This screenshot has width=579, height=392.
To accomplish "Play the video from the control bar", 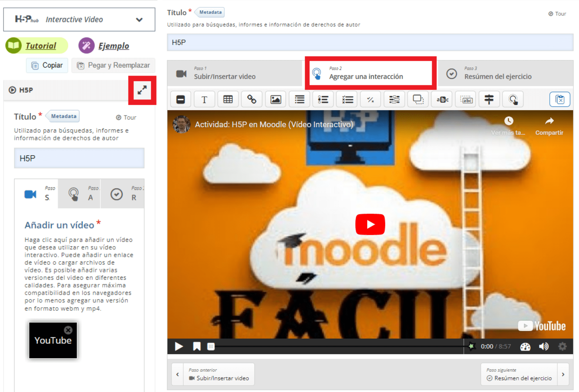I will click(x=179, y=346).
